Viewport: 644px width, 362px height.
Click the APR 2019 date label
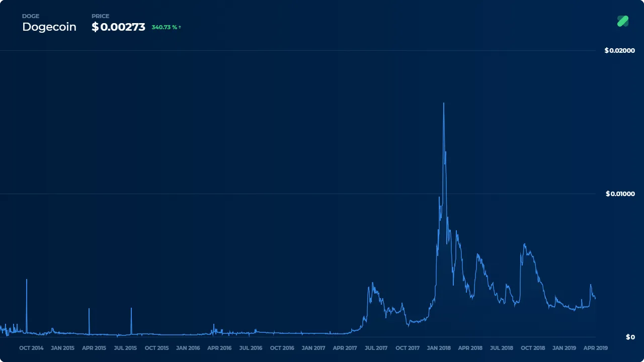[596, 348]
